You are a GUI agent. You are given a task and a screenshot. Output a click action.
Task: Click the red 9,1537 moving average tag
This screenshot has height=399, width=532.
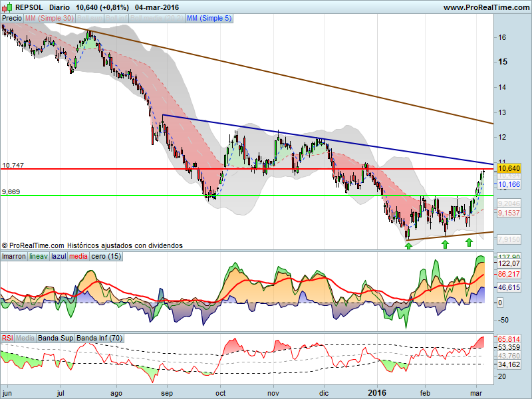pyautogui.click(x=509, y=213)
